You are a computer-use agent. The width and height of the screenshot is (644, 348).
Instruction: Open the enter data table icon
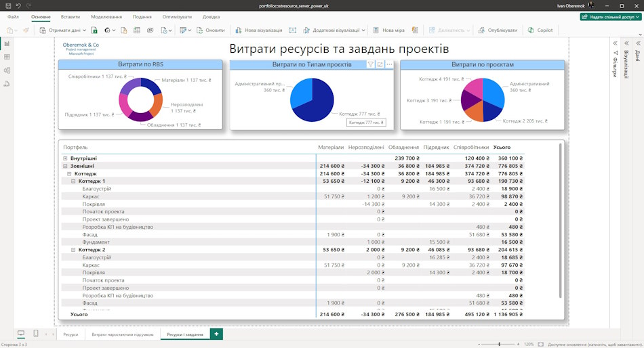[137, 30]
